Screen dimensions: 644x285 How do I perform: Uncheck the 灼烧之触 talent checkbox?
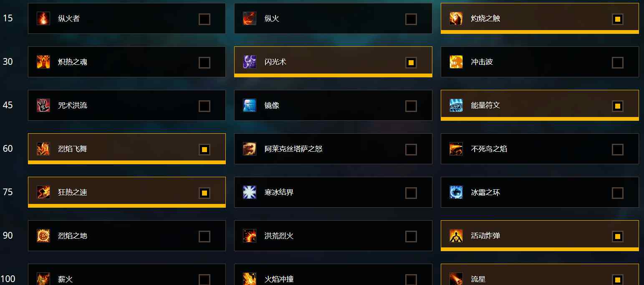pyautogui.click(x=618, y=19)
